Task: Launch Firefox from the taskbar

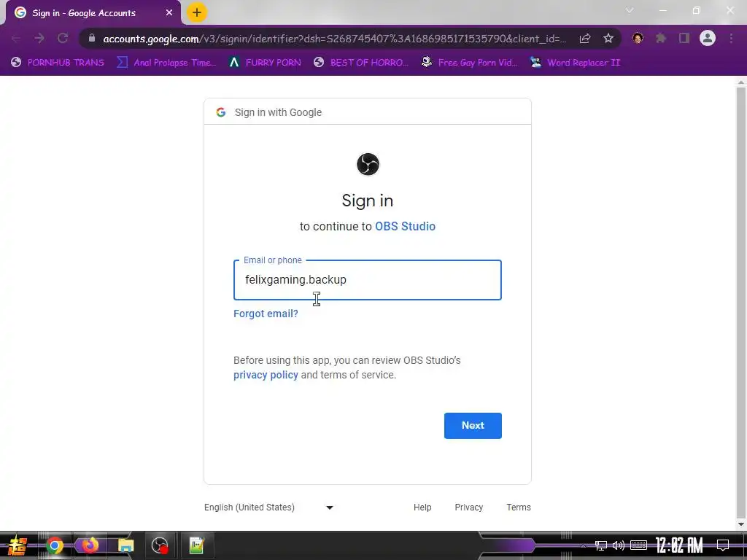Action: [90, 545]
